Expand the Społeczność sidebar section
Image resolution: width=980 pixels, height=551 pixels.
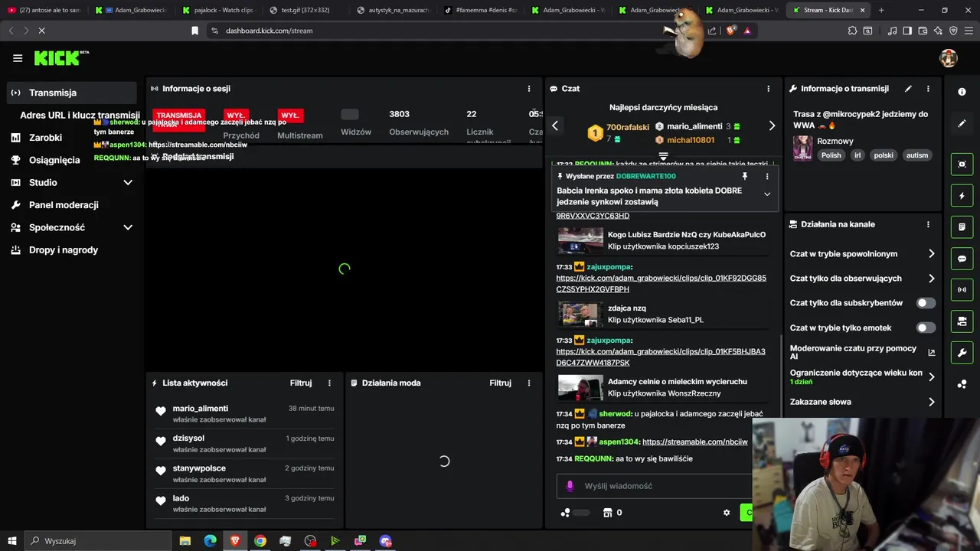pos(128,227)
